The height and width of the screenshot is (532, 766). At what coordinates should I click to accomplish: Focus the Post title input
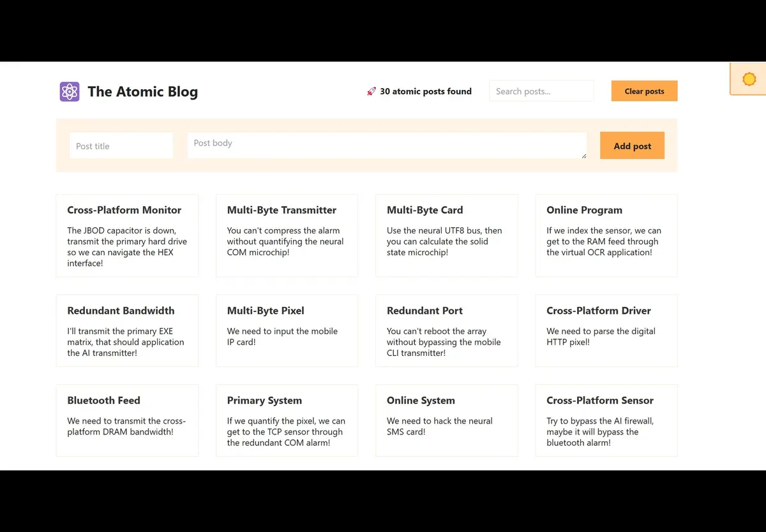coord(121,145)
